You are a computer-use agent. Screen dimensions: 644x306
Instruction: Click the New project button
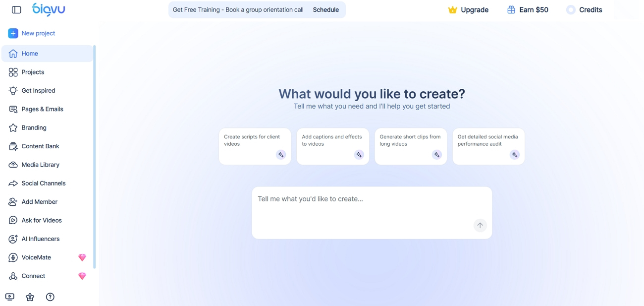click(x=32, y=33)
